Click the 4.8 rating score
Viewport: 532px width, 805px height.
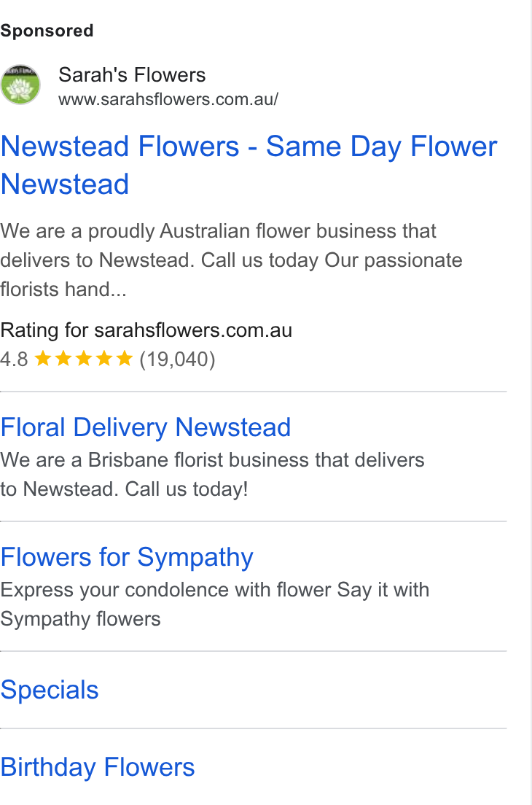(x=14, y=359)
